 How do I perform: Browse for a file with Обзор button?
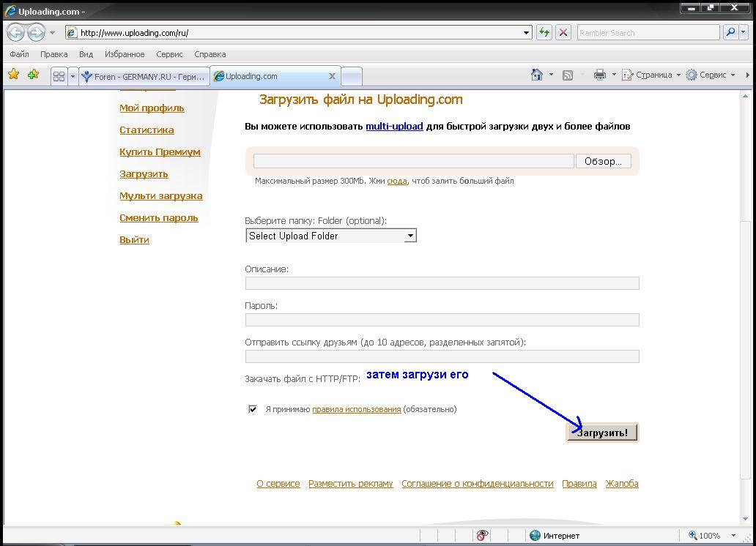click(603, 161)
